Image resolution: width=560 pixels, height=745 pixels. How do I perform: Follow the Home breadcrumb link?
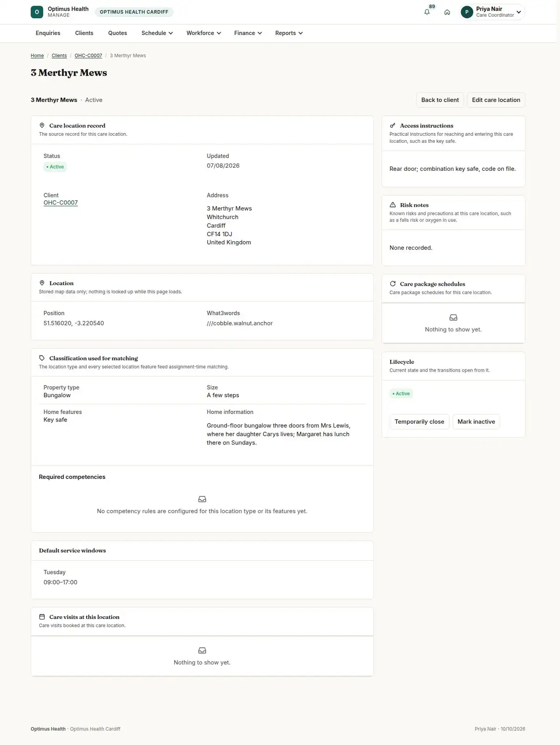click(37, 56)
